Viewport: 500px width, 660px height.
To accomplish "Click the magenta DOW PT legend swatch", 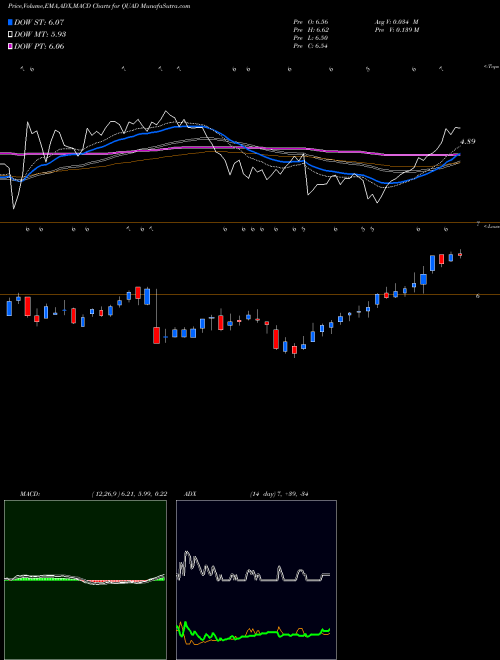I will 11,46.
